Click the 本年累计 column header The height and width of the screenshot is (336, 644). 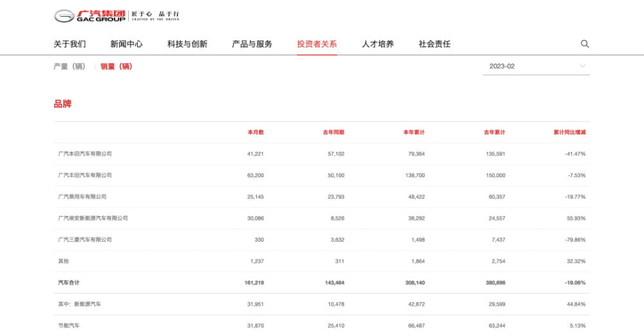[414, 132]
